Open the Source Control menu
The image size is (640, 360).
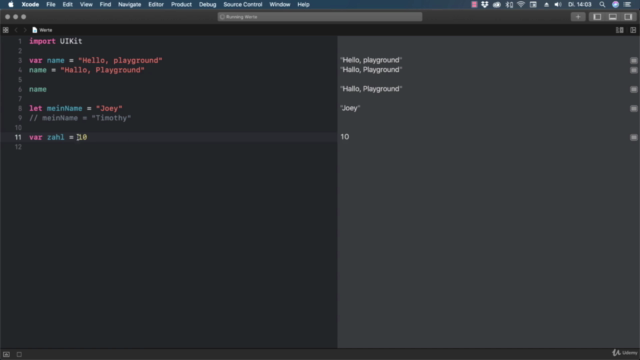pos(243,4)
